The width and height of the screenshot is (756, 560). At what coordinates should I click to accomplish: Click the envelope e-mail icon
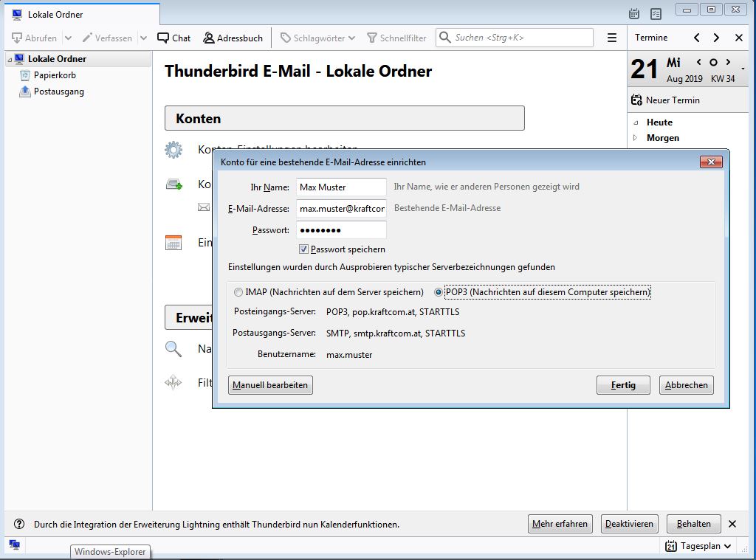click(x=204, y=207)
